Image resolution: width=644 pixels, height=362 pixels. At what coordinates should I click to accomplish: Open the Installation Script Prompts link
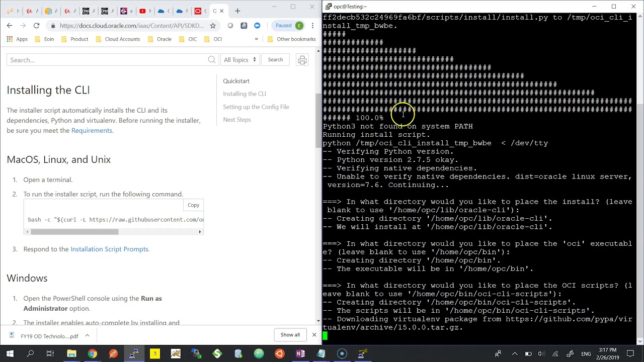click(110, 249)
